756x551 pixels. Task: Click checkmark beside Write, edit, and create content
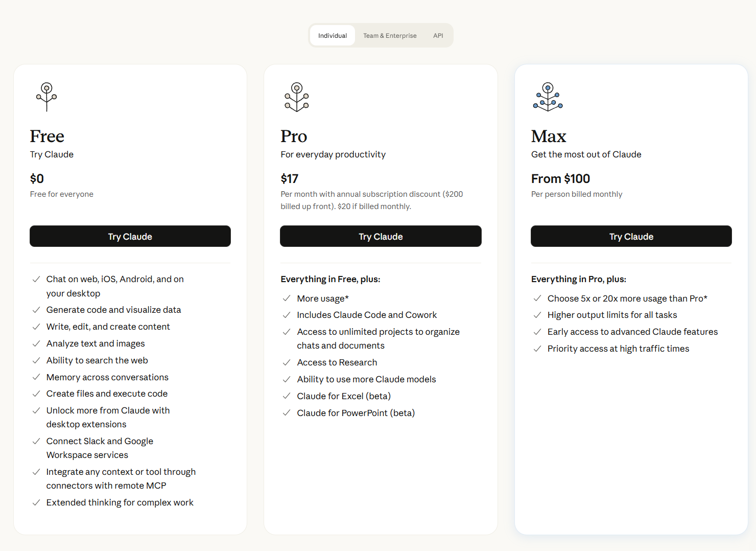click(36, 327)
